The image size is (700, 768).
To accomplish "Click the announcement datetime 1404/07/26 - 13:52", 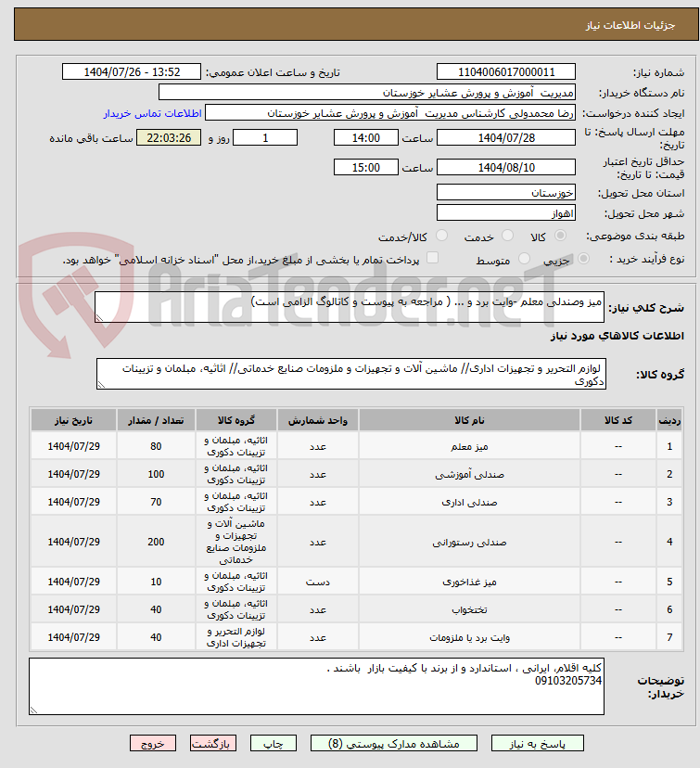I will tap(131, 72).
